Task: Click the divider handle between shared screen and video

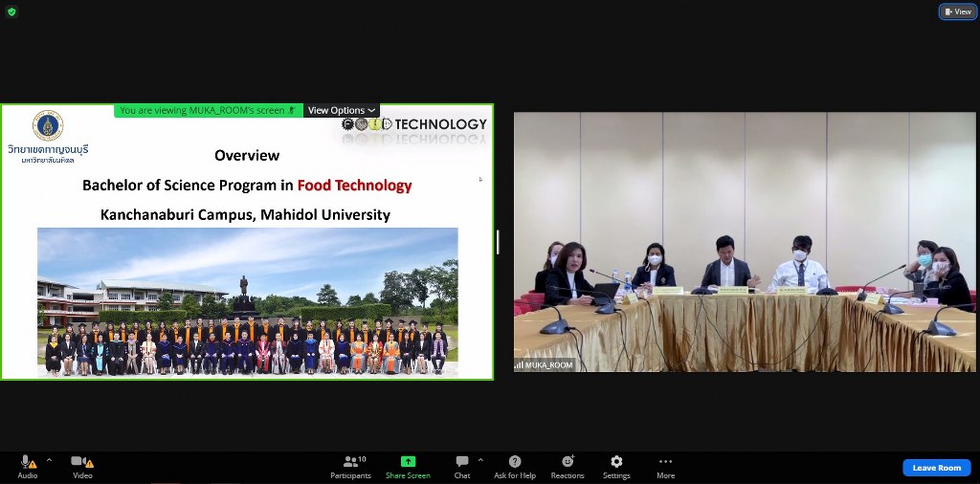Action: click(x=498, y=242)
